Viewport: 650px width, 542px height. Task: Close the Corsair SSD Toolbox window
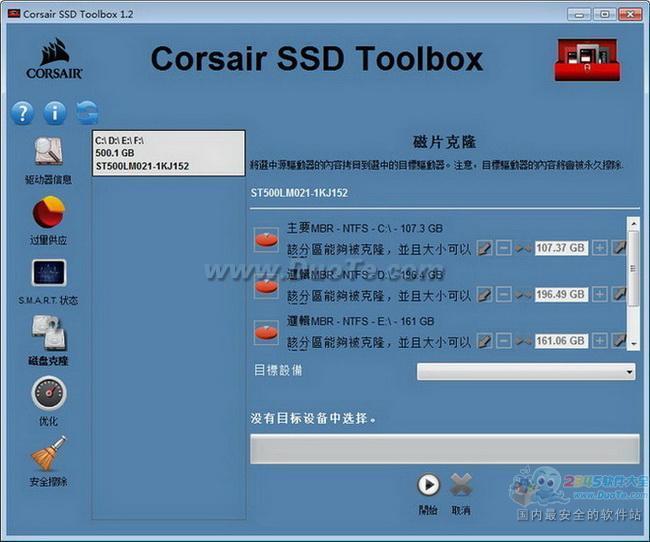(x=630, y=15)
